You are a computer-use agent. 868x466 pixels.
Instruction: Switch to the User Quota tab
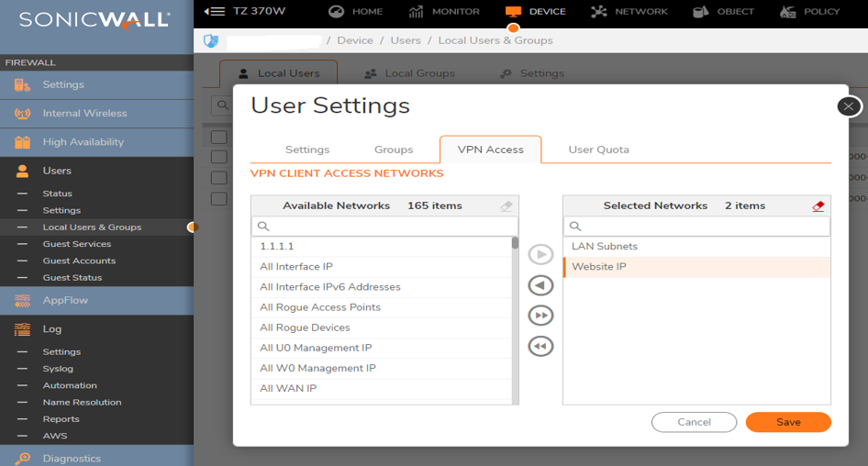coord(598,150)
